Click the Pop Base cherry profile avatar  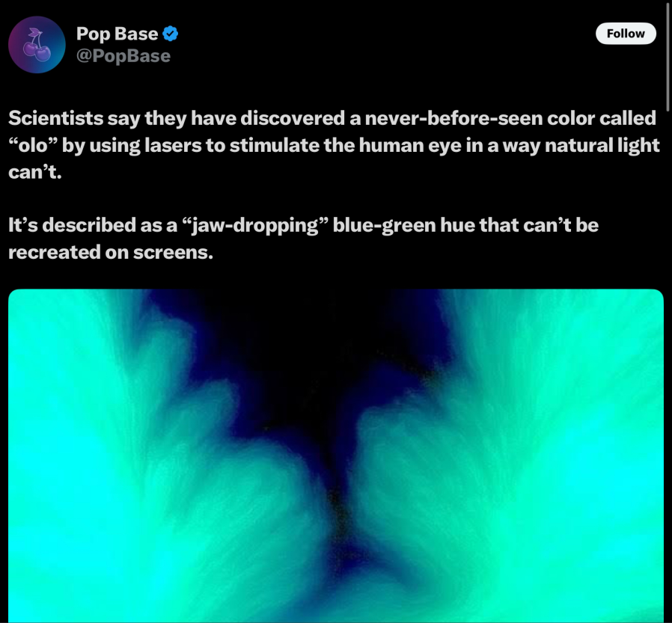tap(37, 45)
